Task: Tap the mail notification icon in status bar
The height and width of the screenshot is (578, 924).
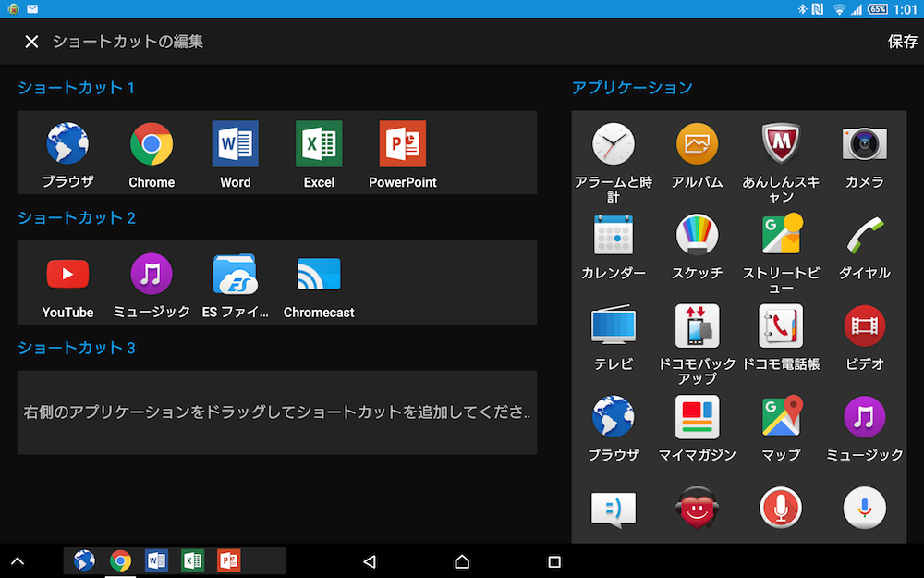Action: click(x=32, y=9)
